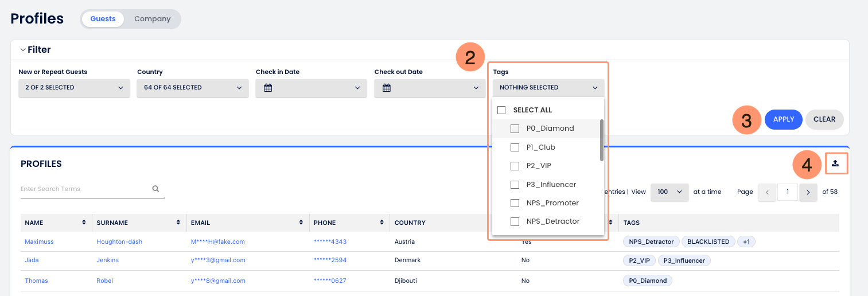Check the SELECT ALL checkbox
868x296 pixels.
tap(501, 110)
